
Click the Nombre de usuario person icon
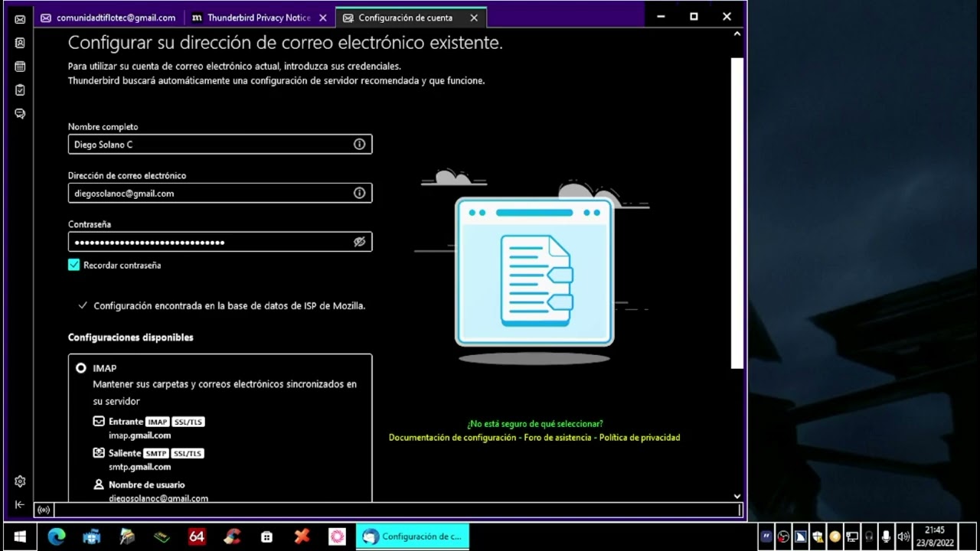(99, 484)
